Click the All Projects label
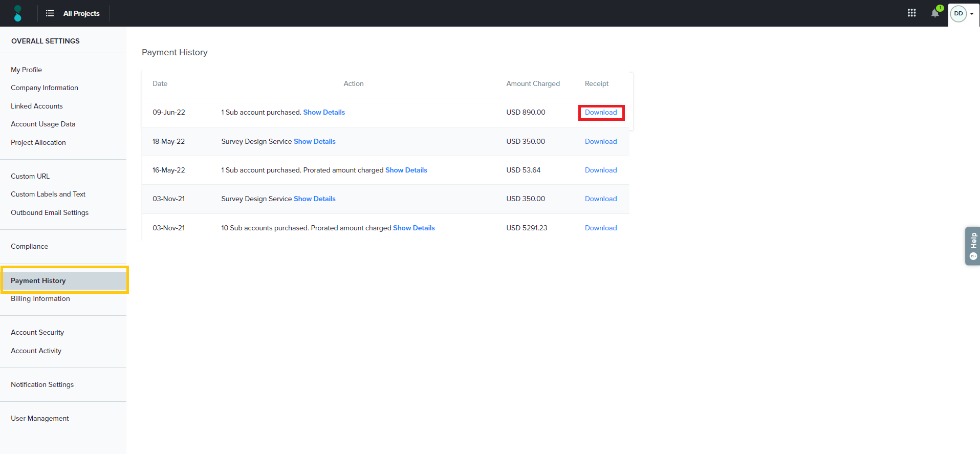 coord(81,13)
